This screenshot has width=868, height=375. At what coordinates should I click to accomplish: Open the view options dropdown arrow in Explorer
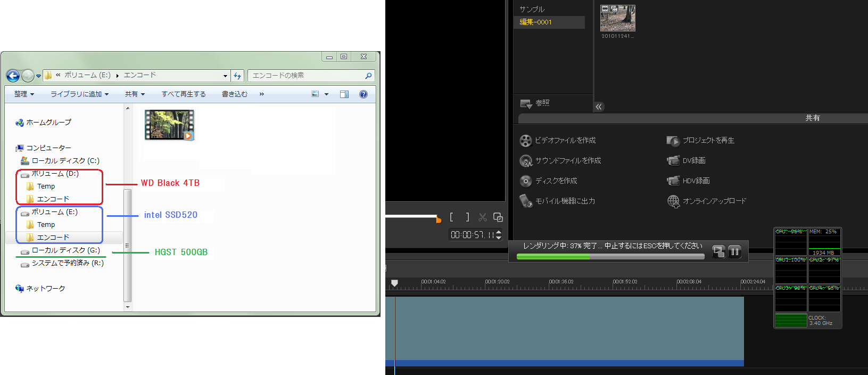point(326,94)
